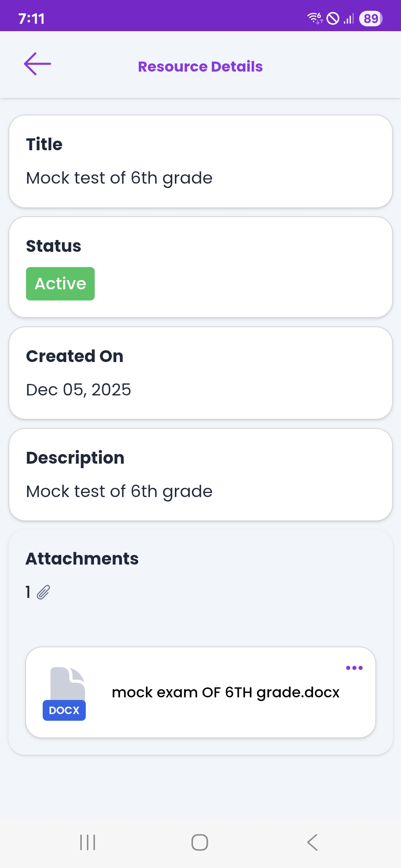Select the Title card
This screenshot has height=868, width=401.
coord(200,161)
